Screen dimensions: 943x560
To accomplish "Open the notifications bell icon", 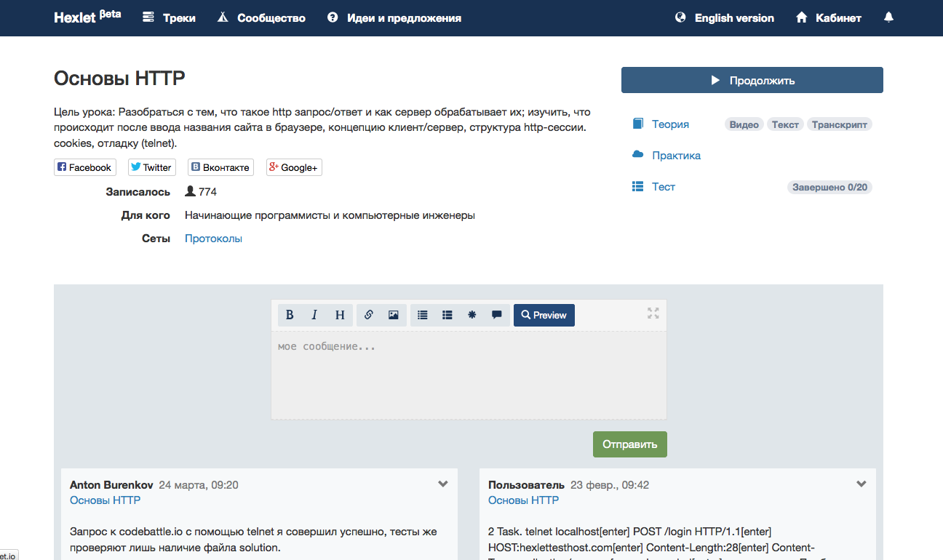I will 888,16.
